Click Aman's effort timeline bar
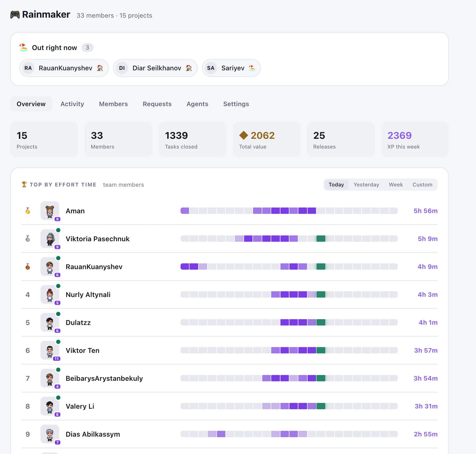 pos(289,211)
